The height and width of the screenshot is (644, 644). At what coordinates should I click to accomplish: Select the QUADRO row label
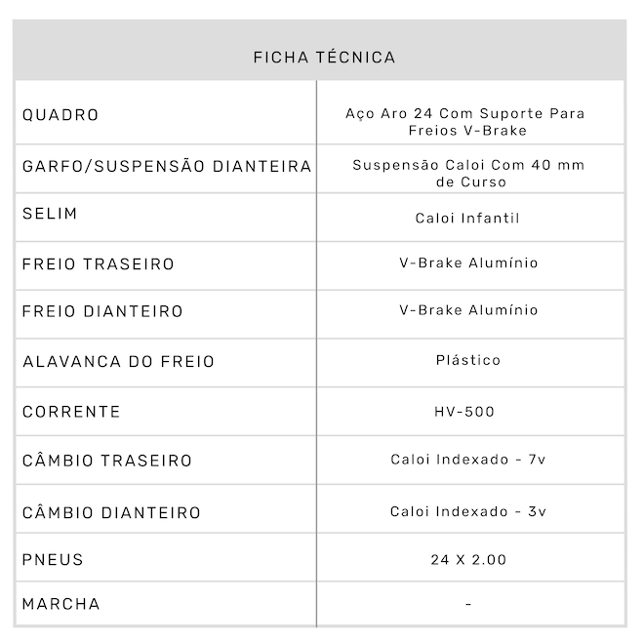(60, 115)
